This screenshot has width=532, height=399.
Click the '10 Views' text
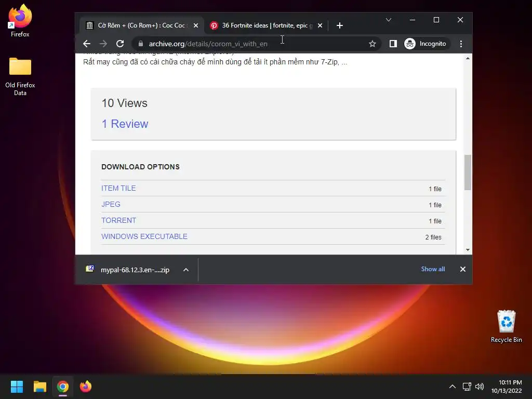tap(125, 103)
